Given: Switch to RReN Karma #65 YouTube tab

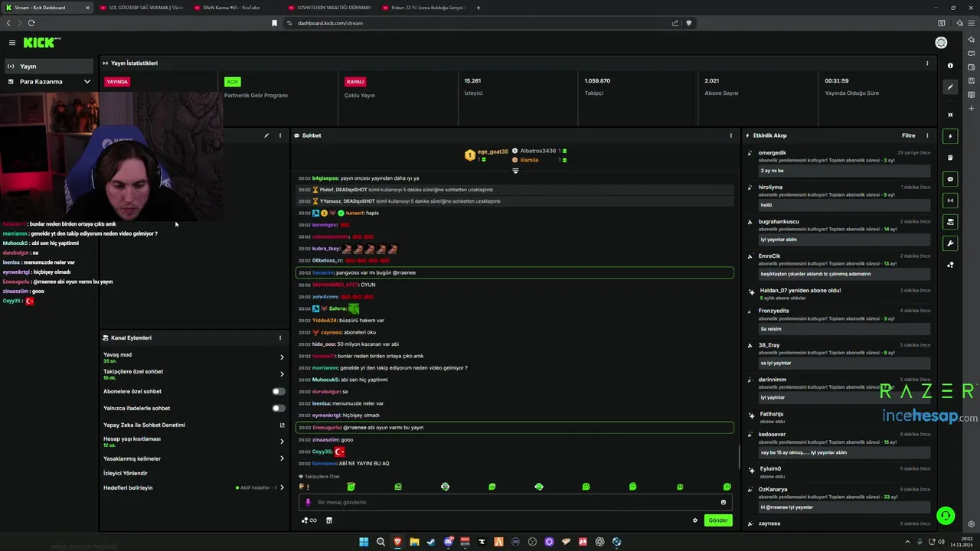Looking at the screenshot, I should click(234, 8).
